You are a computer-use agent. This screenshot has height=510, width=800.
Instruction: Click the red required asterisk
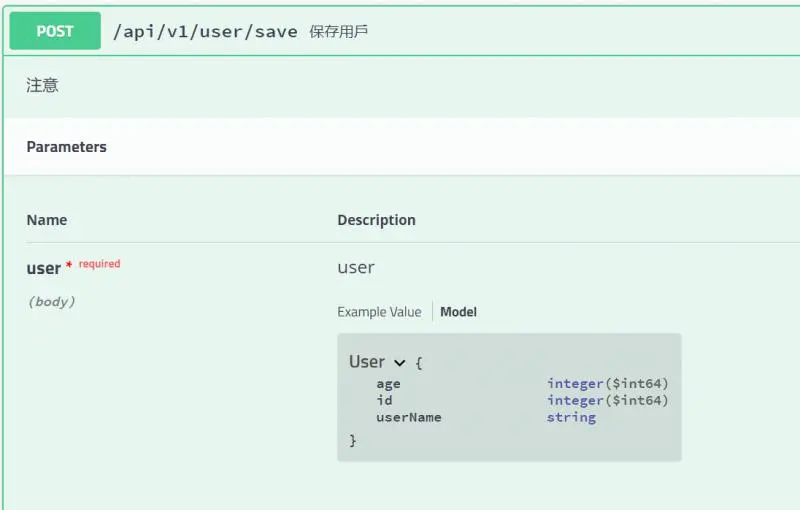tap(69, 266)
